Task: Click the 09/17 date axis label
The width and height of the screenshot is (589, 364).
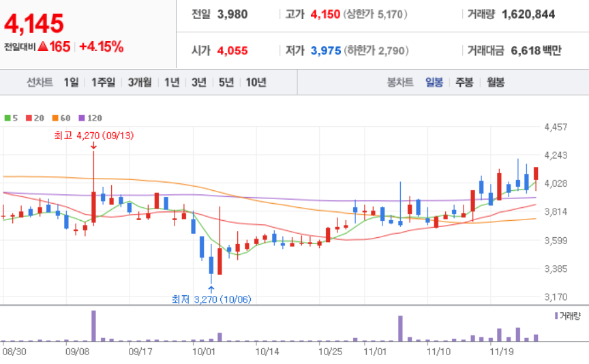Action: (x=140, y=352)
